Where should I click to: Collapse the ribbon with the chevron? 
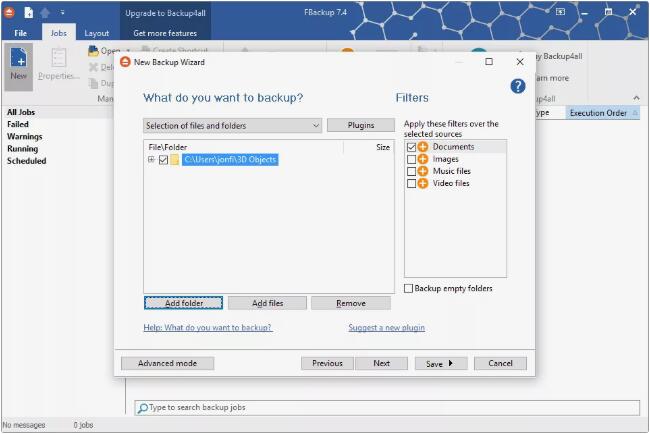(x=636, y=98)
